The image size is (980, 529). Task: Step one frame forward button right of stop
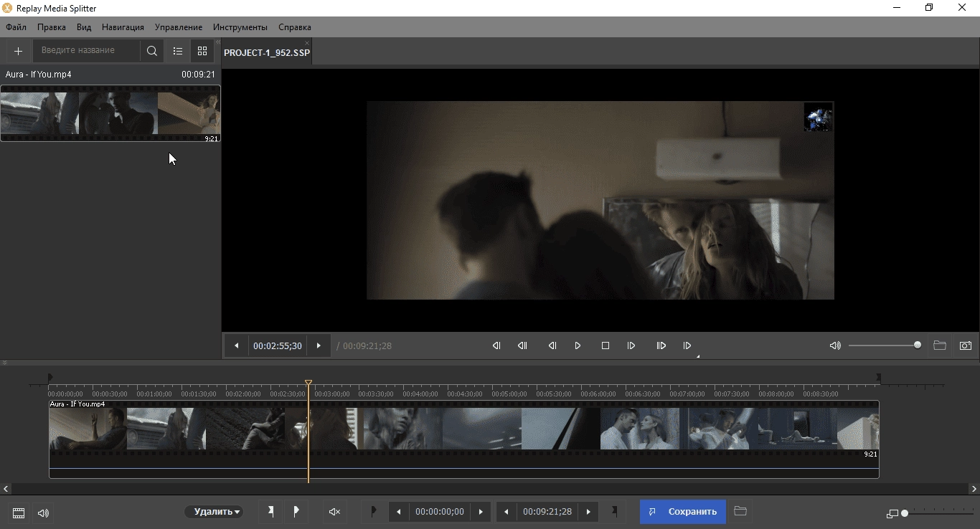click(631, 345)
